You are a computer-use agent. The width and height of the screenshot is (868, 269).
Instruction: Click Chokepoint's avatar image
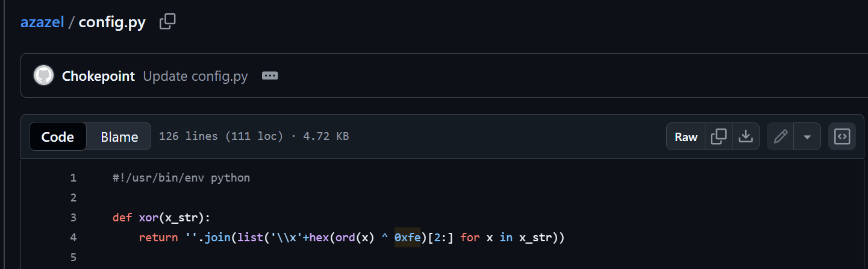pyautogui.click(x=43, y=75)
